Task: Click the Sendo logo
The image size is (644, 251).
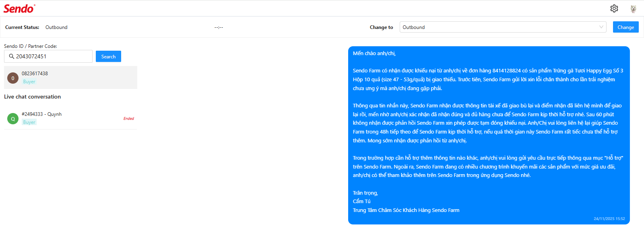Action: [19, 8]
